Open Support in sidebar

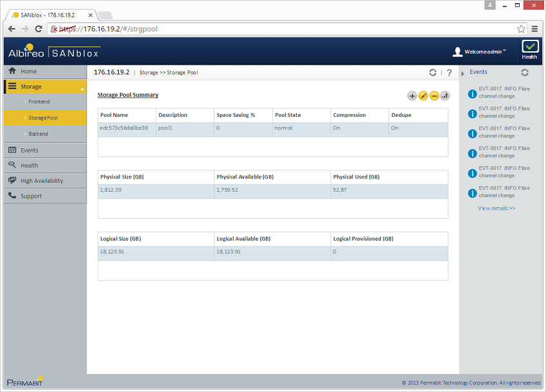pyautogui.click(x=45, y=196)
